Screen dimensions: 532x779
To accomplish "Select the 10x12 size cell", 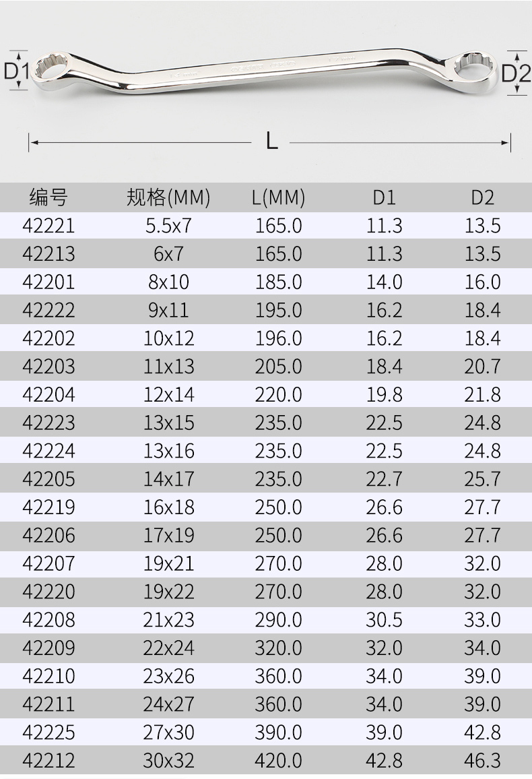I will (168, 338).
